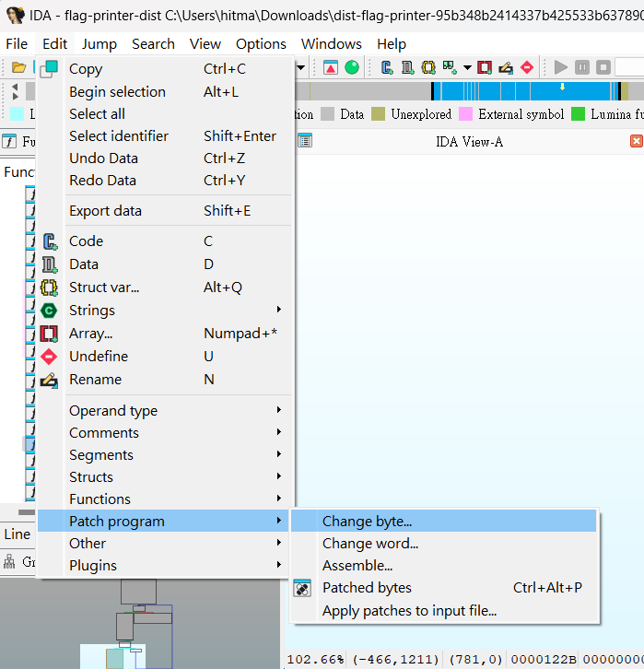Click the Unexplored color swatch in the legend
Screen dimensions: 644x669
click(378, 114)
